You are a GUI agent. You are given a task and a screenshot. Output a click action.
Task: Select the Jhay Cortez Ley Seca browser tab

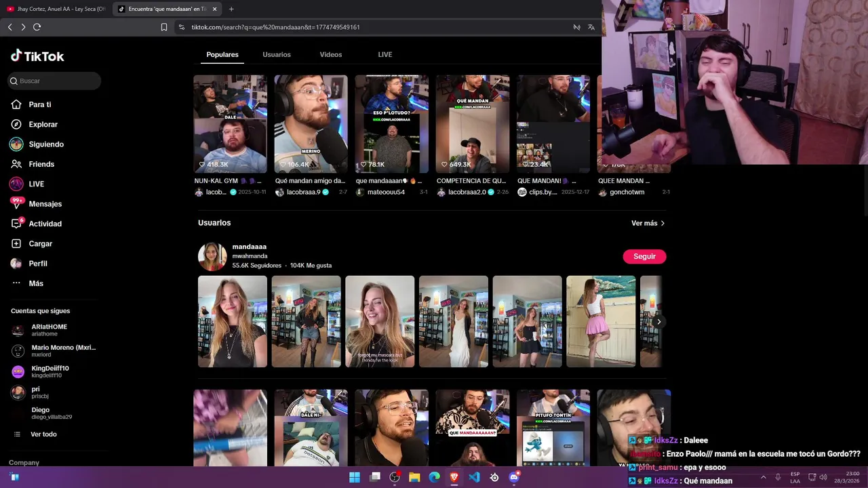[x=56, y=9]
